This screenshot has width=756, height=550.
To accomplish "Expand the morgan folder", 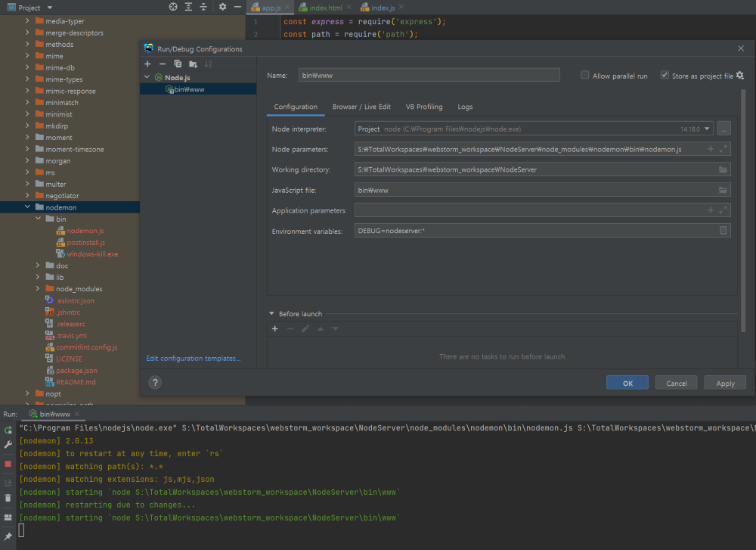I will [27, 160].
